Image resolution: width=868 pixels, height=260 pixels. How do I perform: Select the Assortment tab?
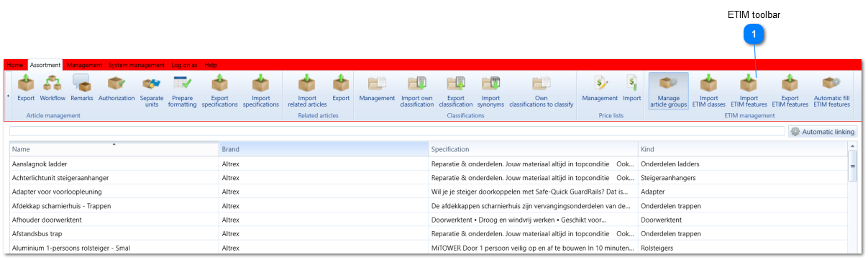pyautogui.click(x=45, y=65)
